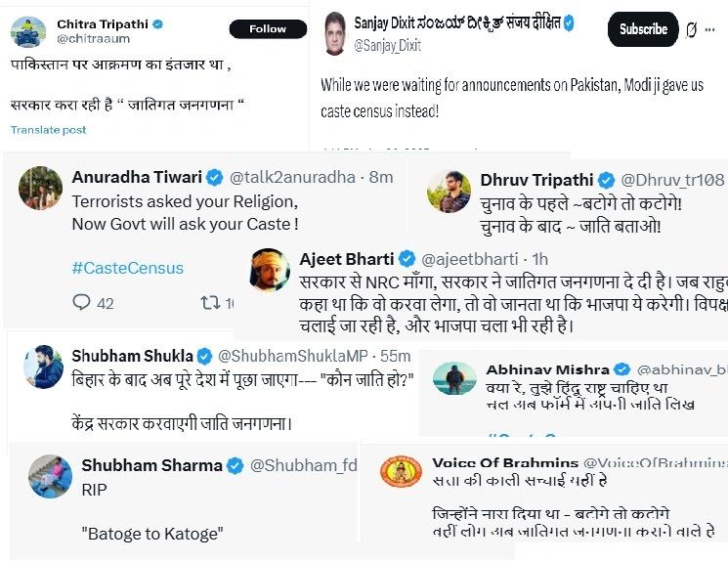
Task: Retweet Anuradha Tiwari's post
Action: (209, 303)
